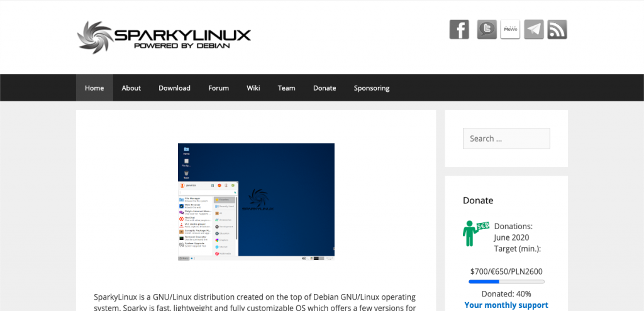Open the Team menu item
The width and height of the screenshot is (644, 311).
[287, 88]
